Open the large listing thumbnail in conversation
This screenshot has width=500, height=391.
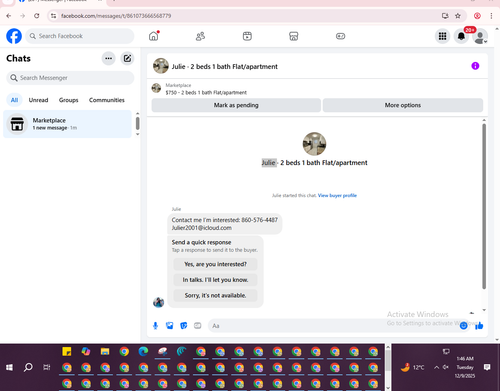coord(314,144)
